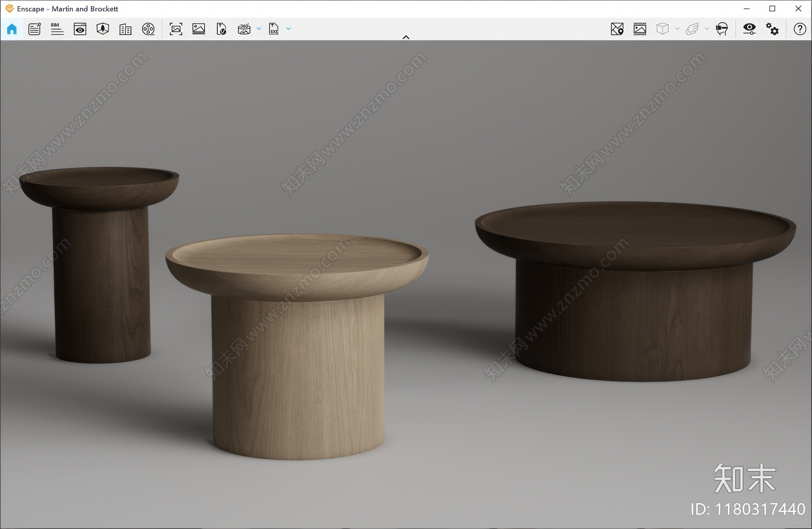
Task: Show BIM information panel
Action: [x=57, y=29]
